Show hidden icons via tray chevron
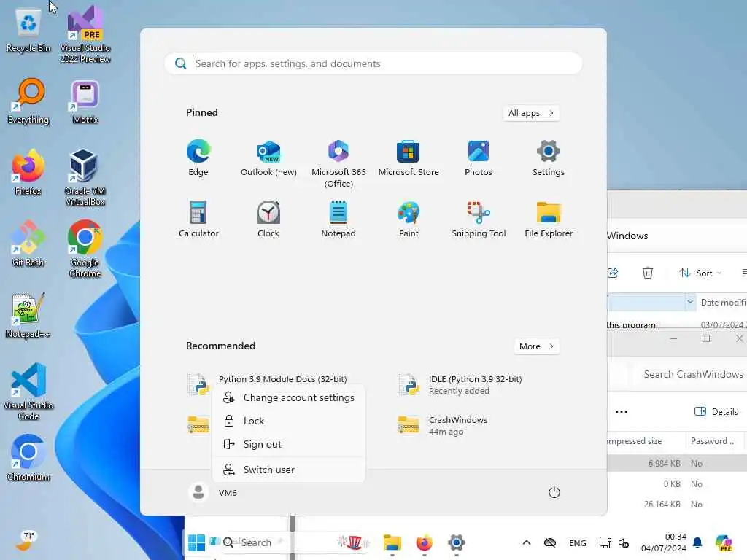Viewport: 747px width, 560px height. coord(527,542)
